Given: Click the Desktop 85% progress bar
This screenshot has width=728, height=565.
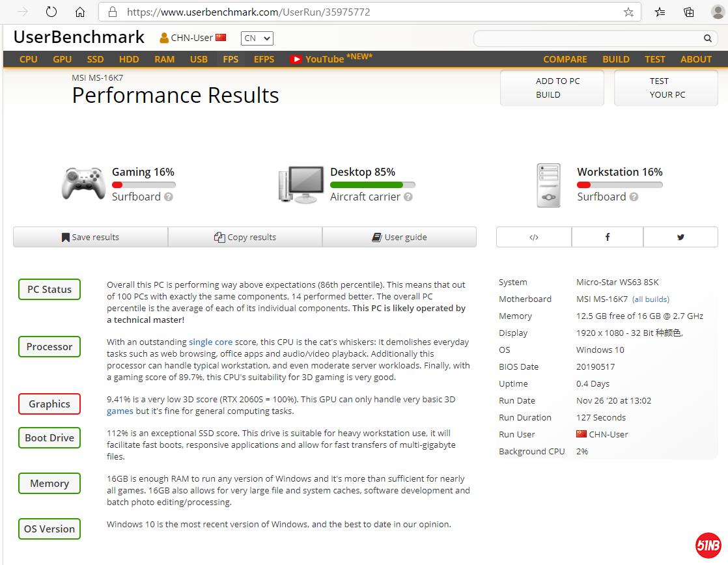Looking at the screenshot, I should 372,185.
